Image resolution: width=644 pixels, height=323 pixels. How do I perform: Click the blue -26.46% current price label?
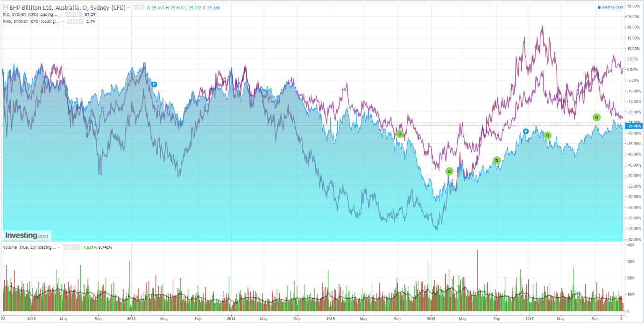click(634, 126)
